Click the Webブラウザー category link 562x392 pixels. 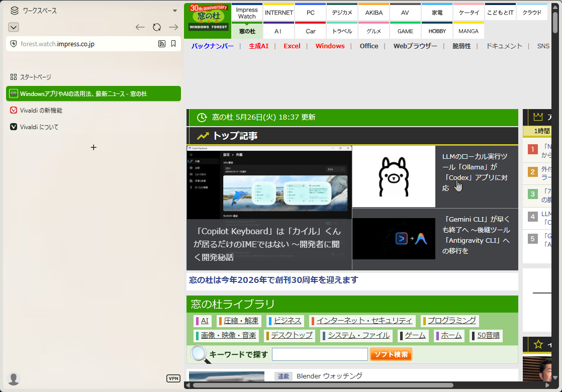(x=415, y=46)
